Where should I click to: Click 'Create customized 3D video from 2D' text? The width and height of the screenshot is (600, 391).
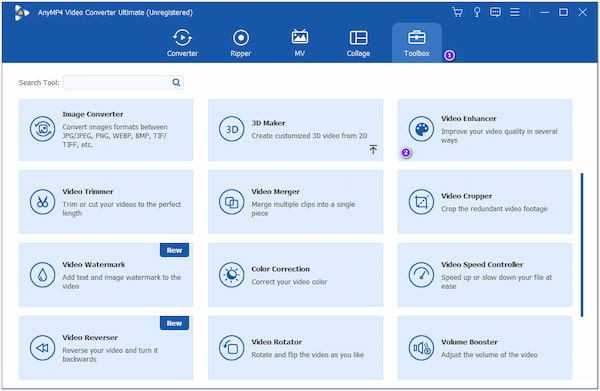click(x=309, y=136)
